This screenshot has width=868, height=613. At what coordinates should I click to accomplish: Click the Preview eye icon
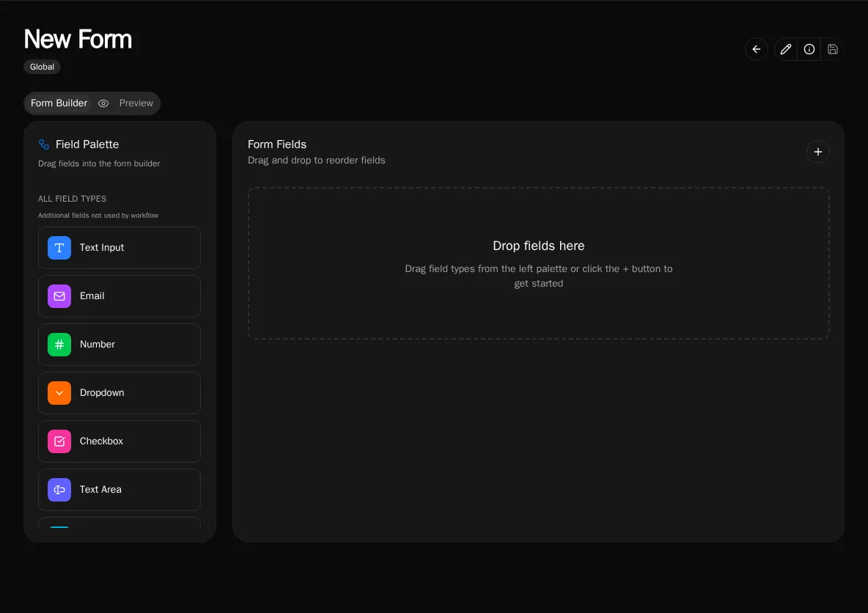pos(103,103)
